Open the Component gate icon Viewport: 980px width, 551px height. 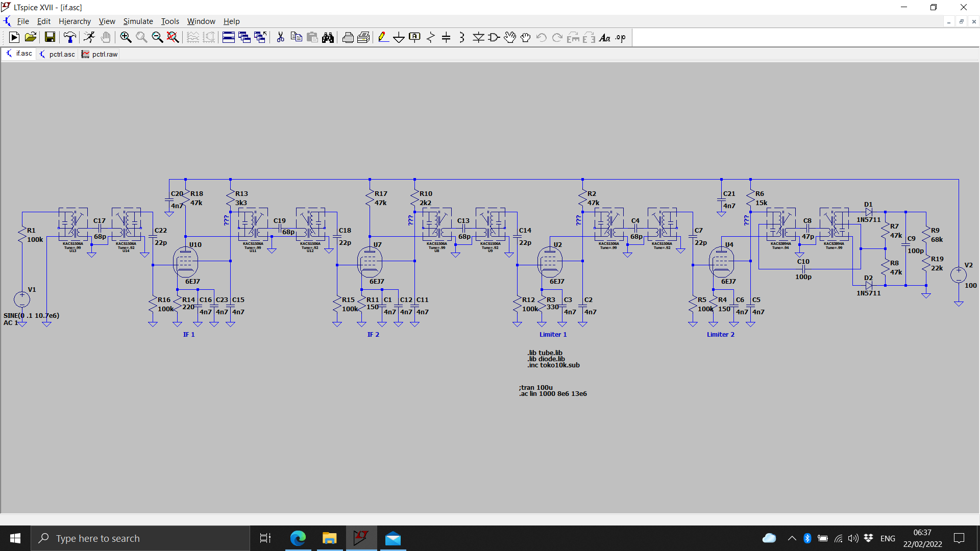[494, 37]
